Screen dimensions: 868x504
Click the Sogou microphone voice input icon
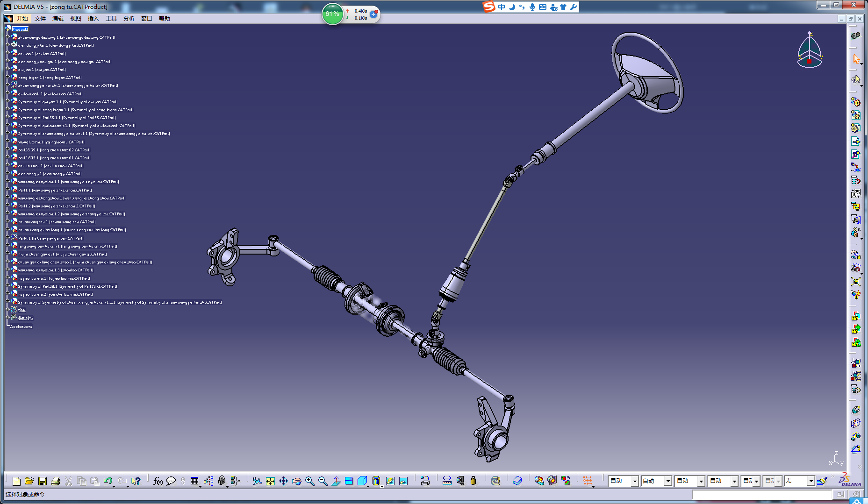[532, 7]
